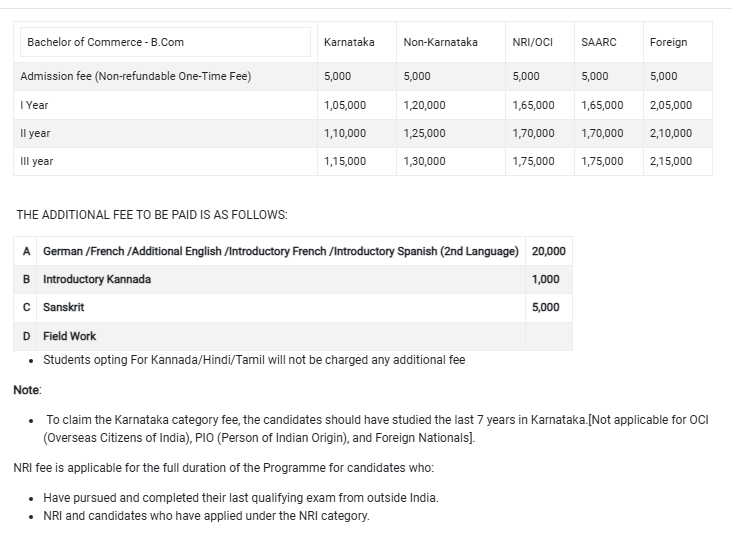Select the III year SAARC fee 1,75,000

pyautogui.click(x=601, y=161)
